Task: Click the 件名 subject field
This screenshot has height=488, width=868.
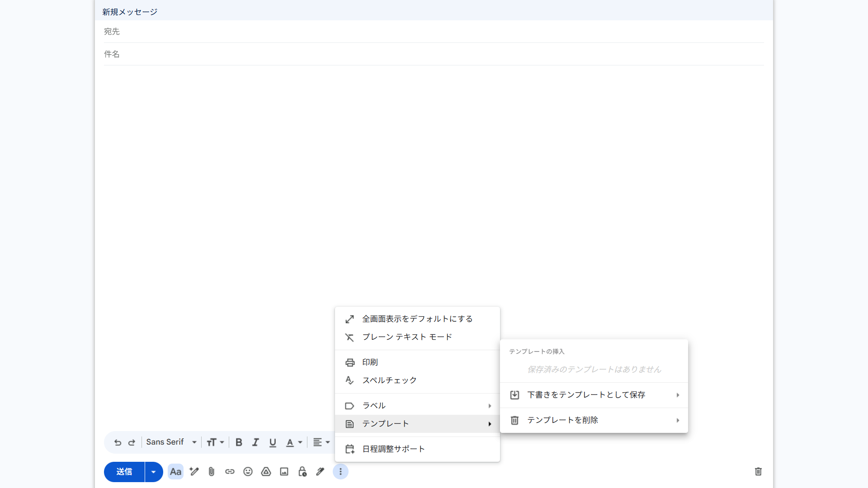Action: click(x=434, y=54)
